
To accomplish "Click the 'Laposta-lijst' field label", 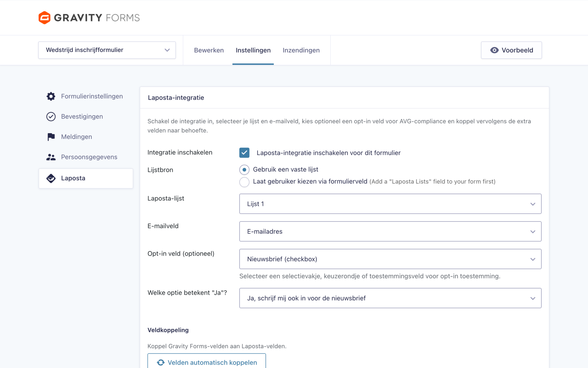I will (x=166, y=198).
